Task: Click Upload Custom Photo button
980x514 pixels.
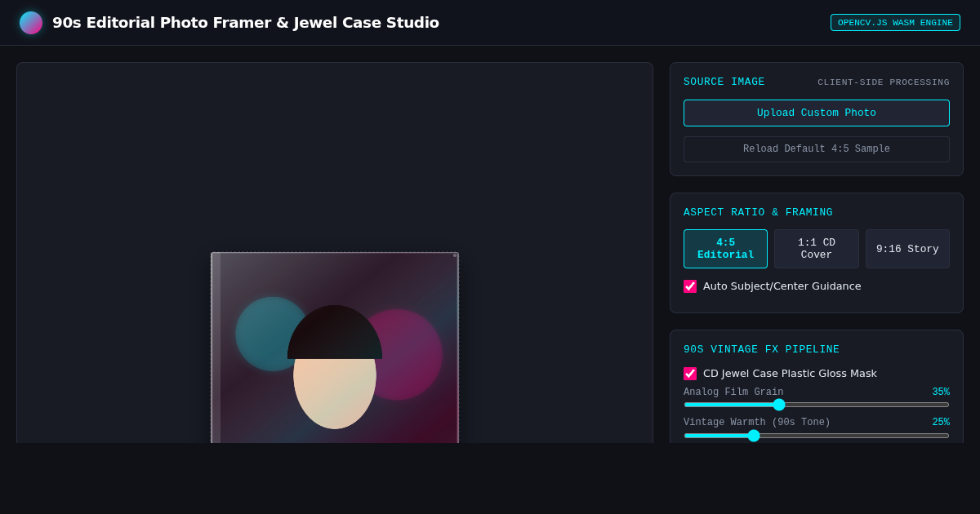Action: pos(817,113)
